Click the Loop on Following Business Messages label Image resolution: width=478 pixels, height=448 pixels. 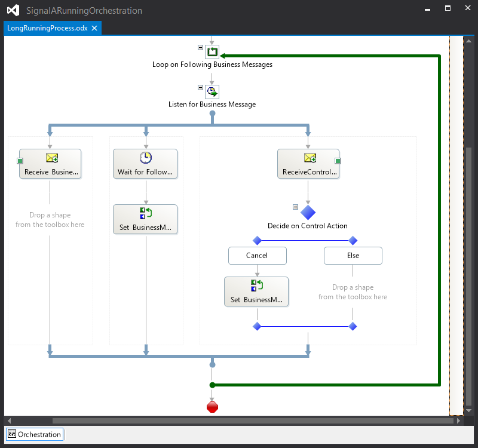pos(212,65)
